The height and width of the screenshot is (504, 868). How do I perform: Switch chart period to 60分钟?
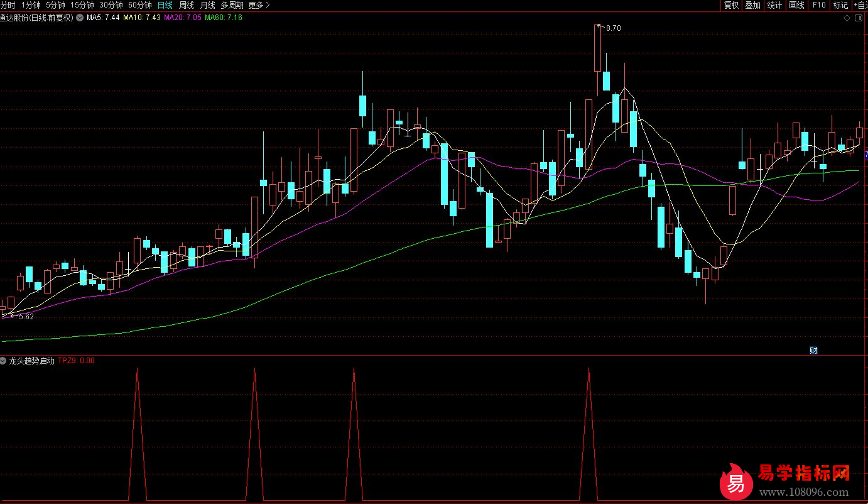click(x=140, y=5)
